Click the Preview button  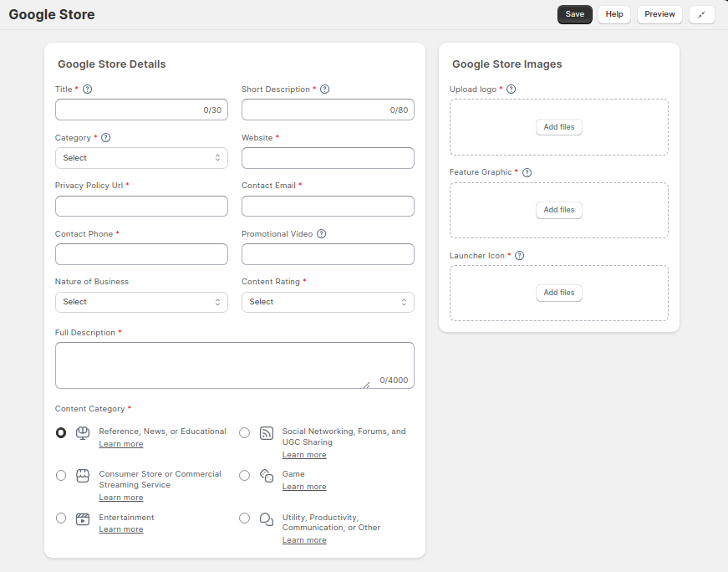659,14
